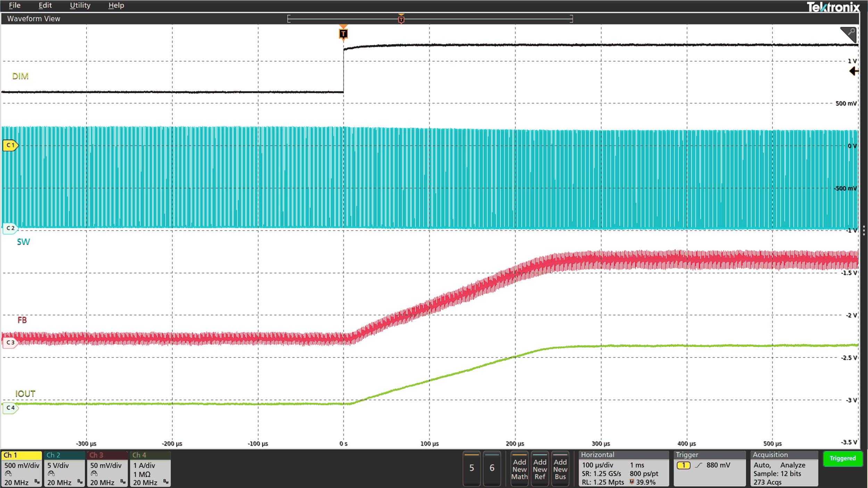Click the trigger slope icon in Trigger panel
The width and height of the screenshot is (868, 488).
pyautogui.click(x=698, y=465)
